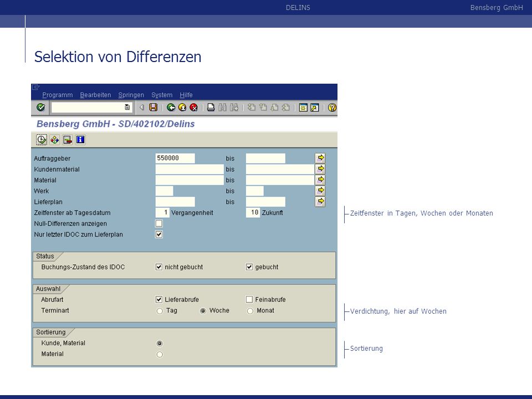Click the red Cancel icon
This screenshot has width=532, height=399.
[194, 108]
